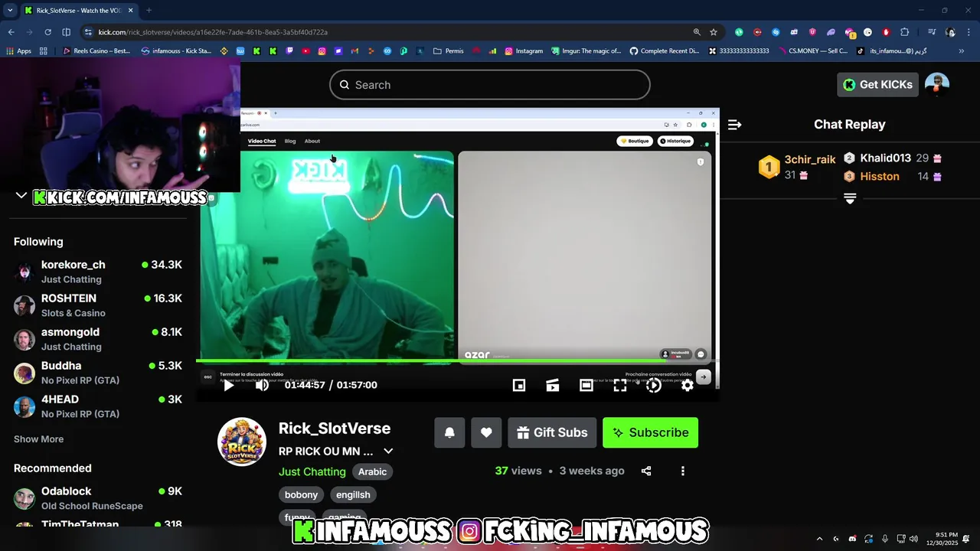Image resolution: width=980 pixels, height=551 pixels.
Task: Click the Get KICKs button
Action: tap(877, 84)
